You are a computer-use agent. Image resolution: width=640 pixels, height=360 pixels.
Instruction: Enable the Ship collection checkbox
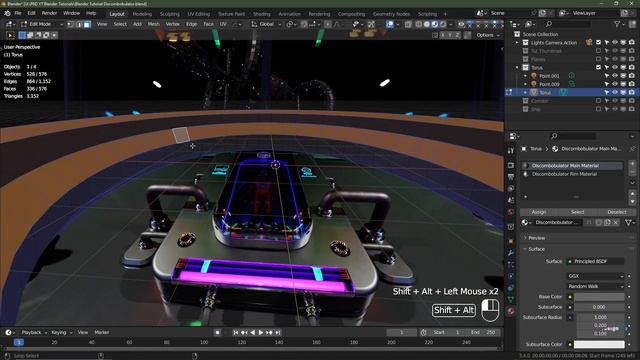click(598, 109)
